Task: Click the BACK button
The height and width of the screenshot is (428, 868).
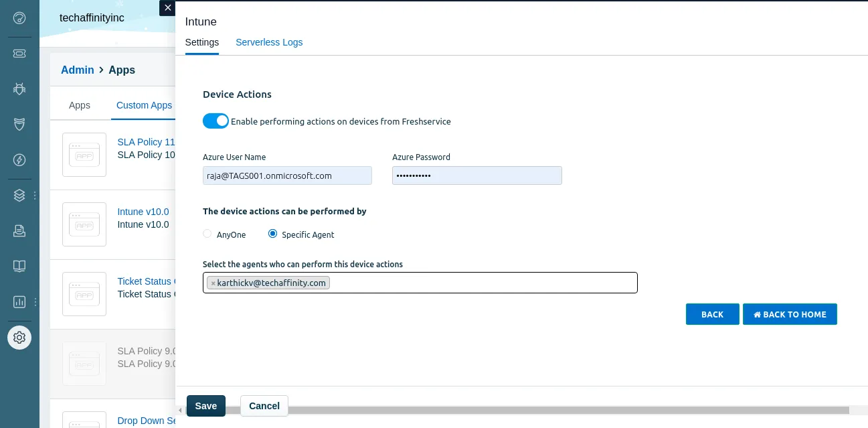Action: coord(713,314)
